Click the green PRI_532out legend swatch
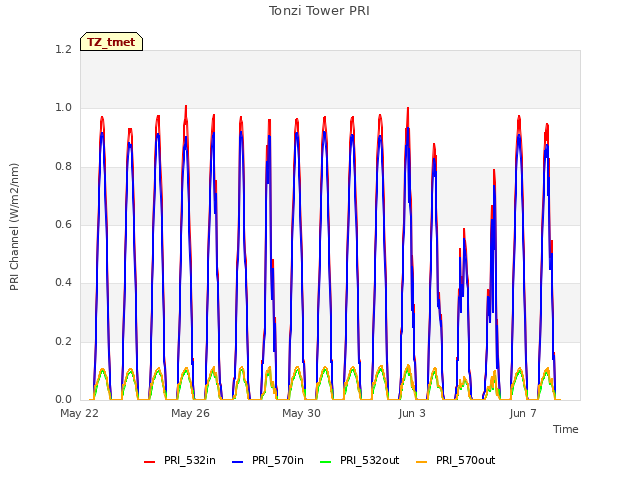 [x=326, y=462]
